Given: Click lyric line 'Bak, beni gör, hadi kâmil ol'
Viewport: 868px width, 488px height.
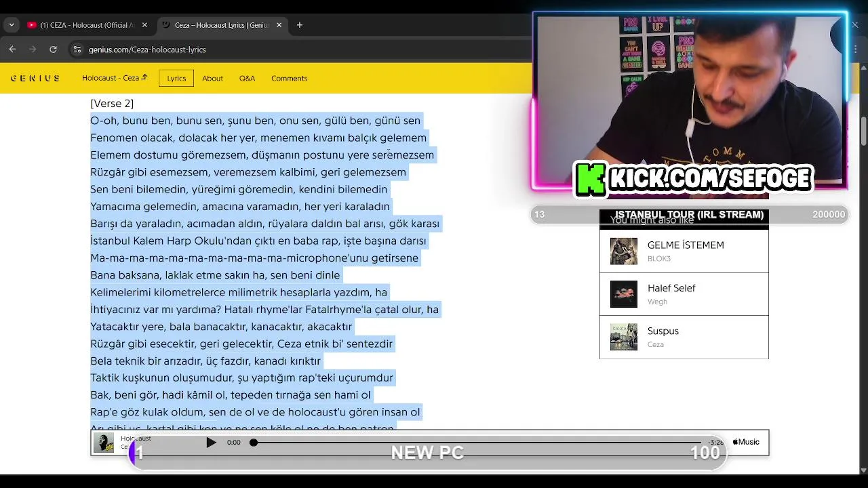Looking at the screenshot, I should click(x=231, y=395).
